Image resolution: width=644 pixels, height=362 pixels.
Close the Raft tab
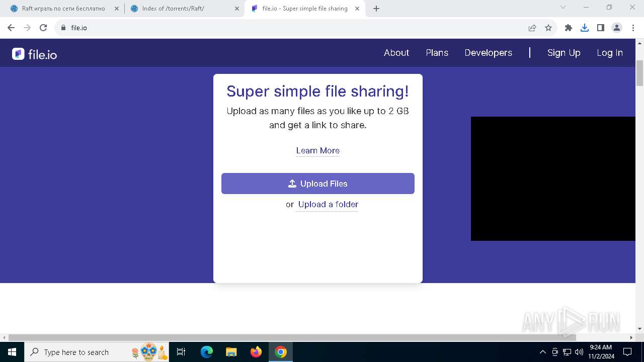(x=117, y=9)
